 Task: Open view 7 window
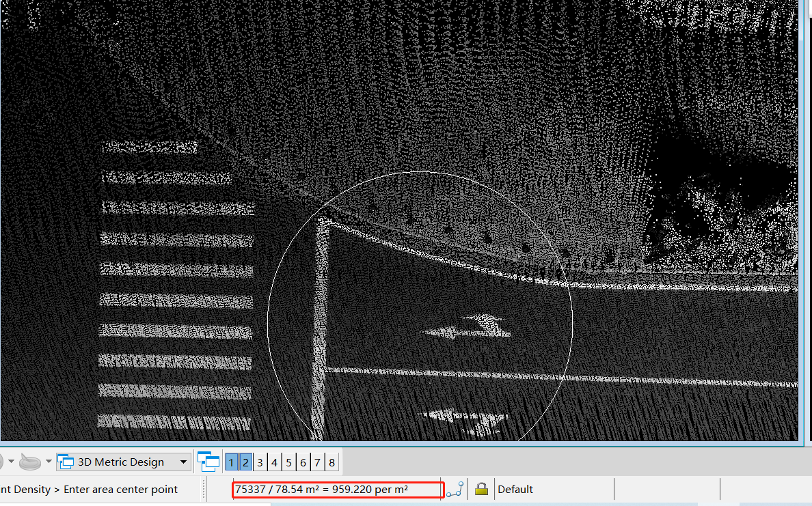(317, 462)
